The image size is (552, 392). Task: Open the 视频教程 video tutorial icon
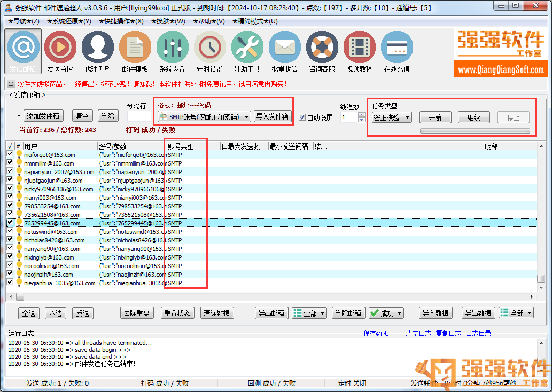359,51
